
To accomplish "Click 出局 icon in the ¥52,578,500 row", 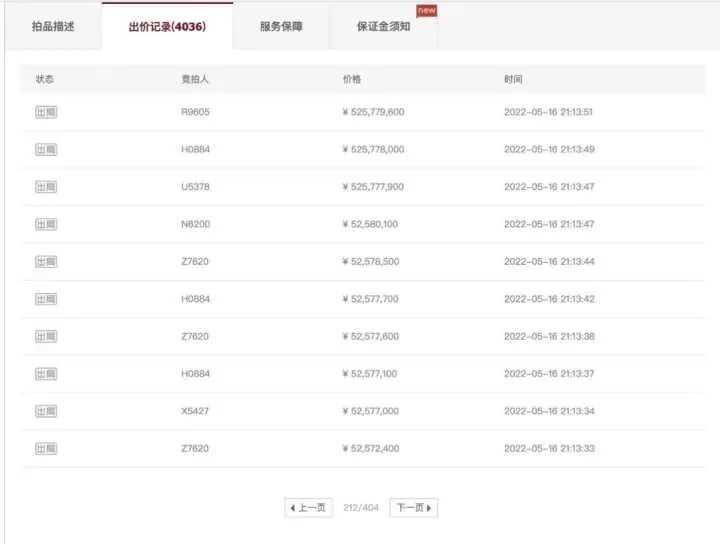I will click(46, 262).
